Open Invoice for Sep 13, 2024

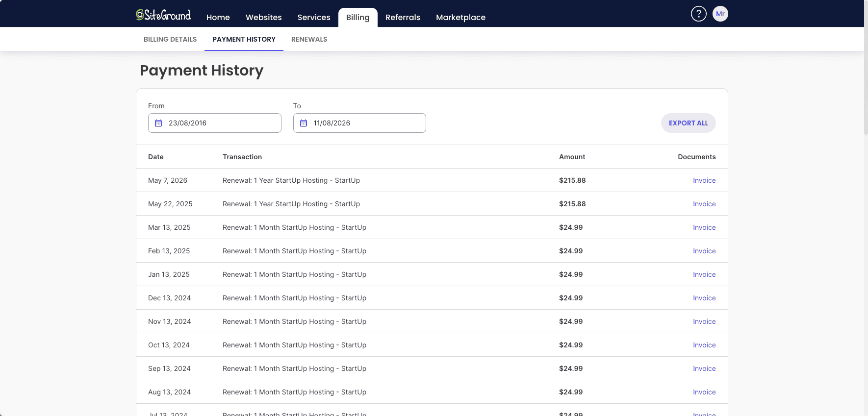(704, 368)
